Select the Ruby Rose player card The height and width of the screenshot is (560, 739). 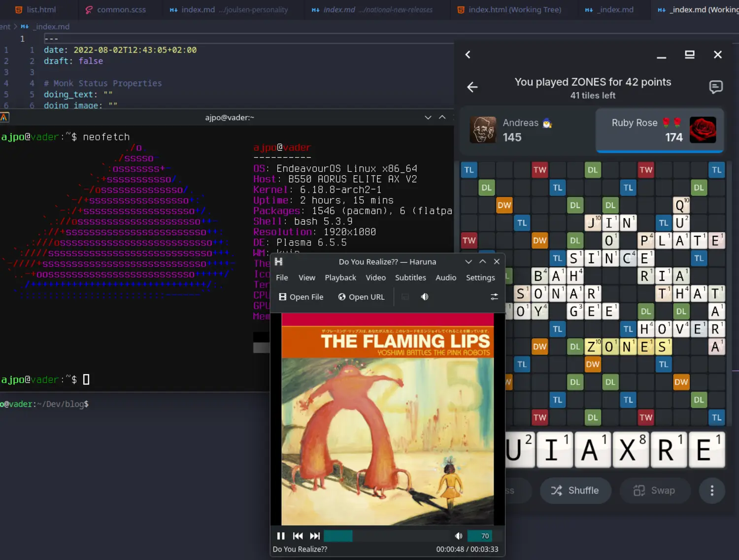[x=659, y=130]
